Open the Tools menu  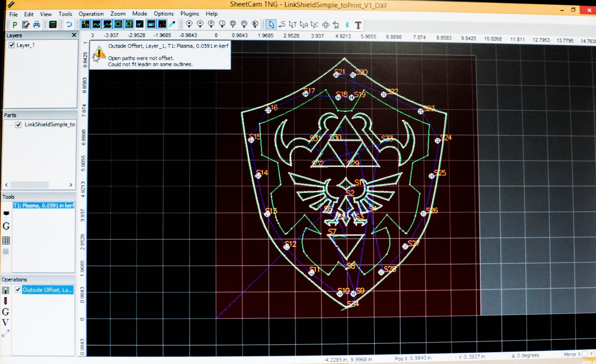pos(65,14)
